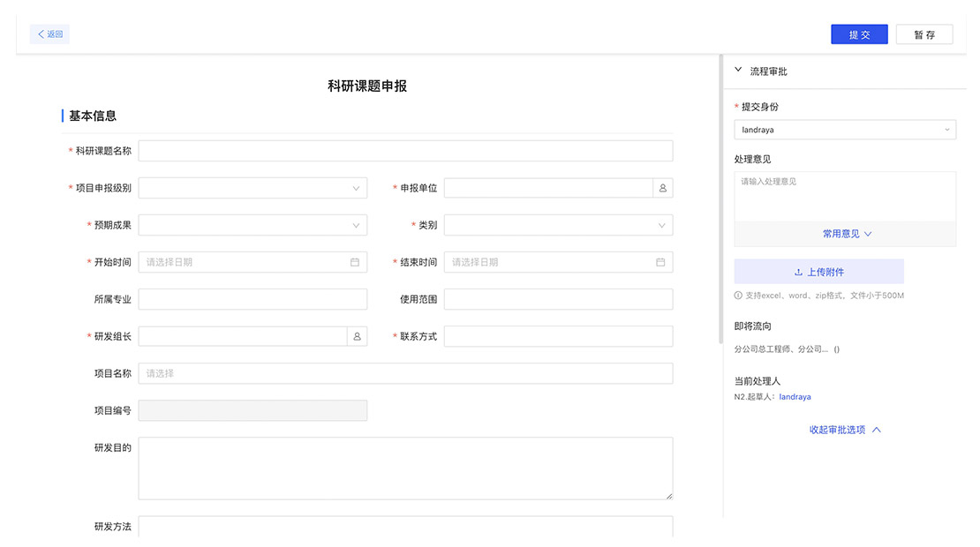Open the 提交身份 dropdown showing landraya
The width and height of the screenshot is (980, 547).
(845, 130)
